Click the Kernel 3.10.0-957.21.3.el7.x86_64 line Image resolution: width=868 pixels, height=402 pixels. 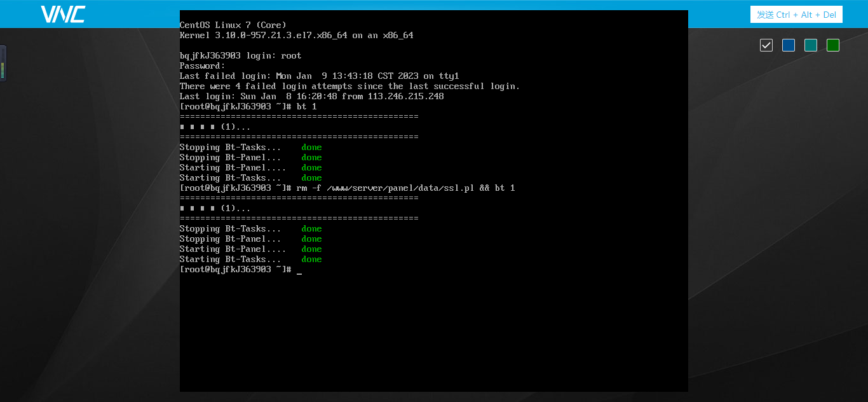297,36
